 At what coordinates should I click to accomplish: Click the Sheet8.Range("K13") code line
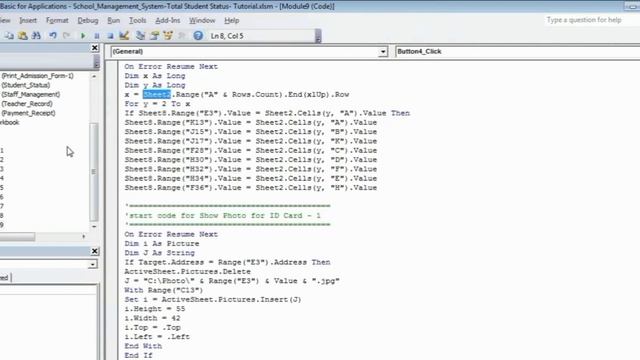[251, 122]
